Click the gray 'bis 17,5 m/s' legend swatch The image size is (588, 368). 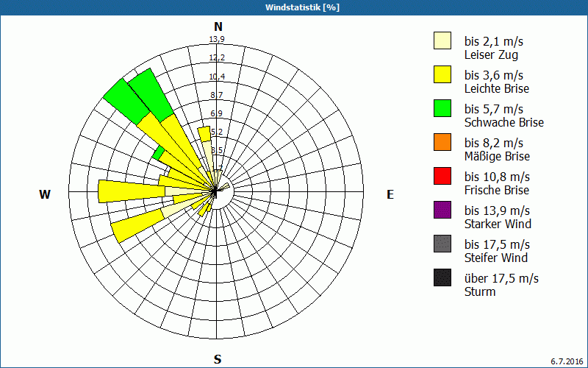point(442,244)
